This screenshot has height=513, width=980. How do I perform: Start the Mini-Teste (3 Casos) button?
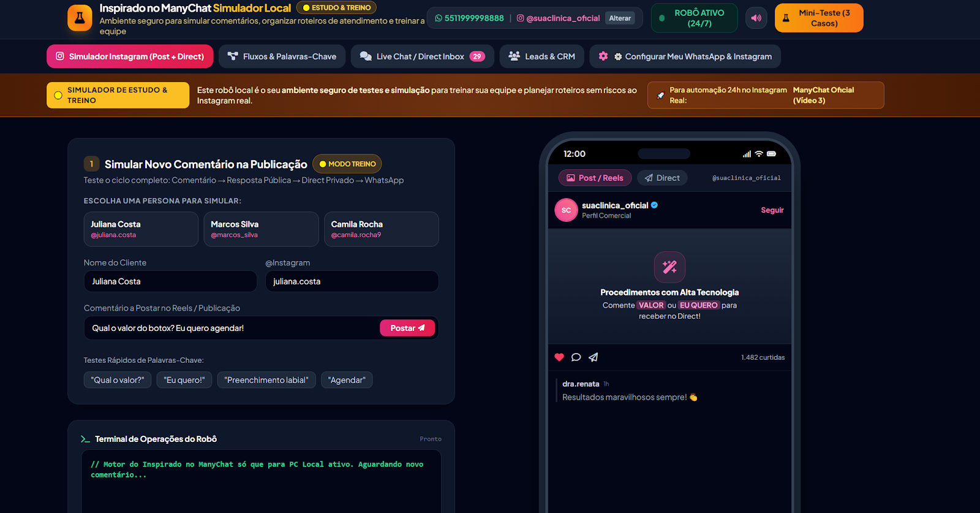[x=819, y=18]
